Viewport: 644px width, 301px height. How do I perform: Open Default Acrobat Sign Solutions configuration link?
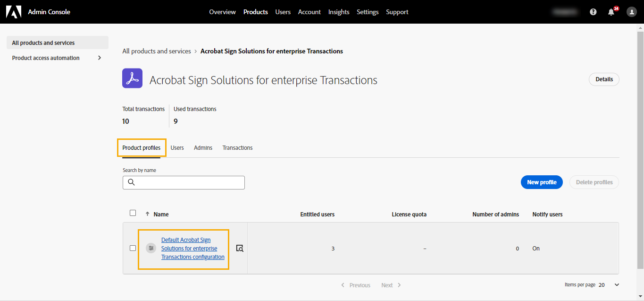coord(193,249)
